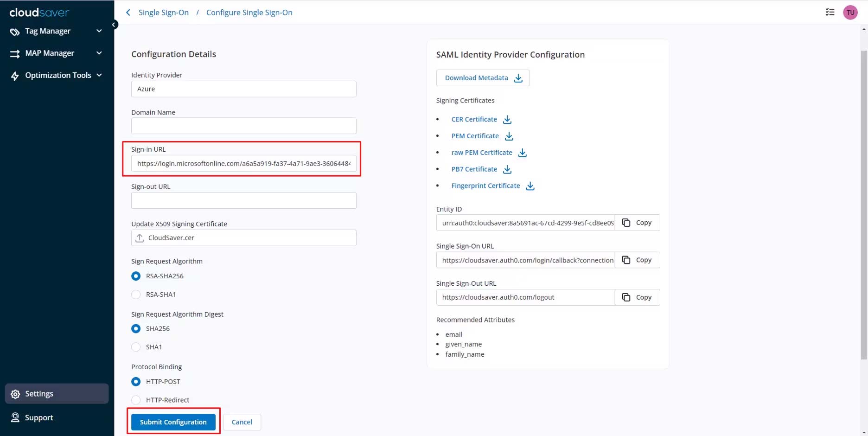Click the TU user avatar
The image size is (868, 436).
coord(850,13)
